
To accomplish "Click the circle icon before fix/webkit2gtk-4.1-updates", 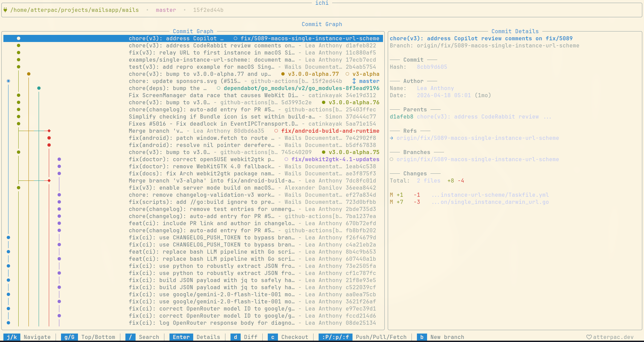I will pos(286,159).
